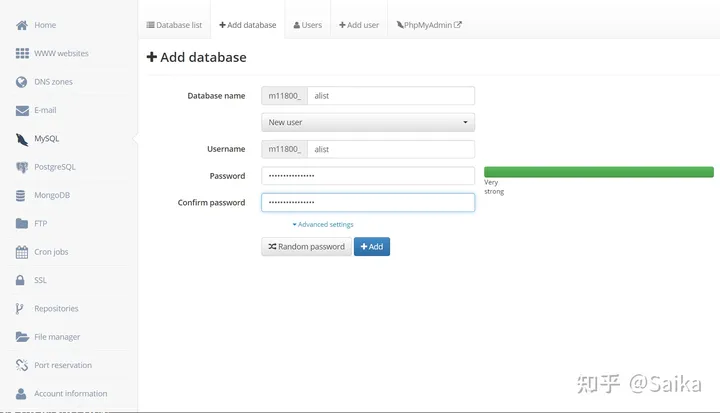Open WWW websites grid icon

22,53
